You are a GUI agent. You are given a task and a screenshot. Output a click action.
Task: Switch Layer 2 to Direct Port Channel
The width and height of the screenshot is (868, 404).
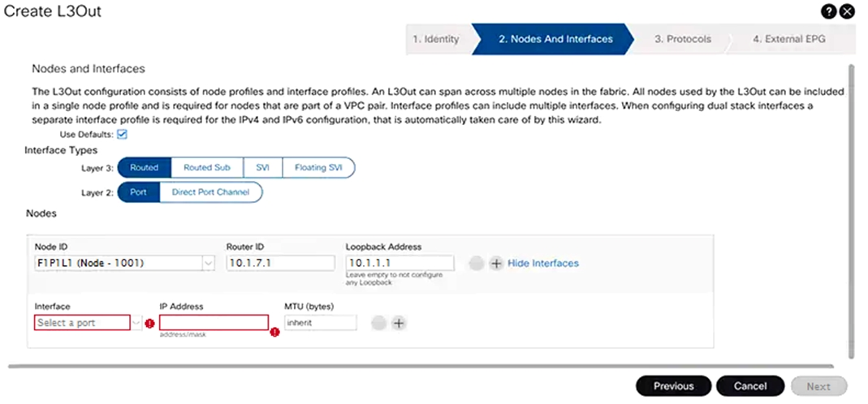point(210,192)
